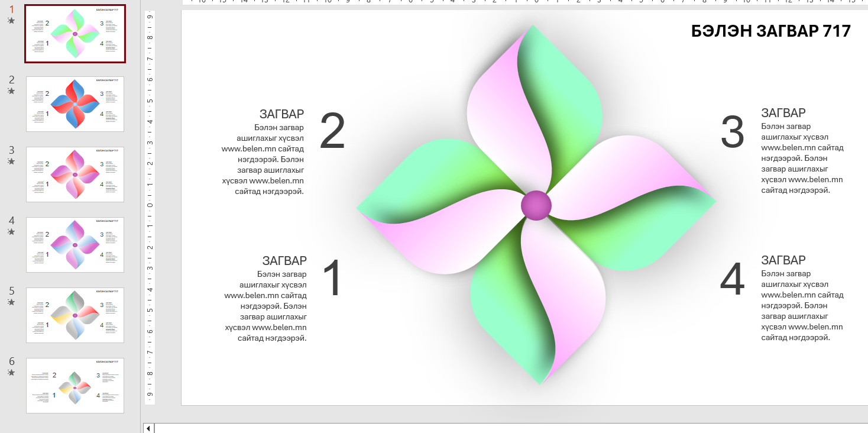This screenshot has width=868, height=433.
Task: Click the vertical ruler beside the slide
Action: tap(150, 207)
